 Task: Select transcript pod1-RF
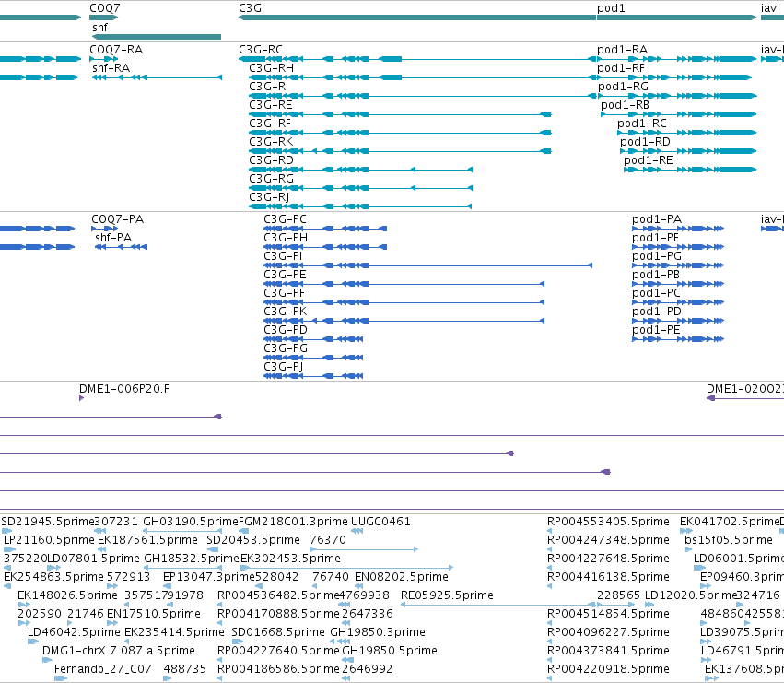[621, 68]
